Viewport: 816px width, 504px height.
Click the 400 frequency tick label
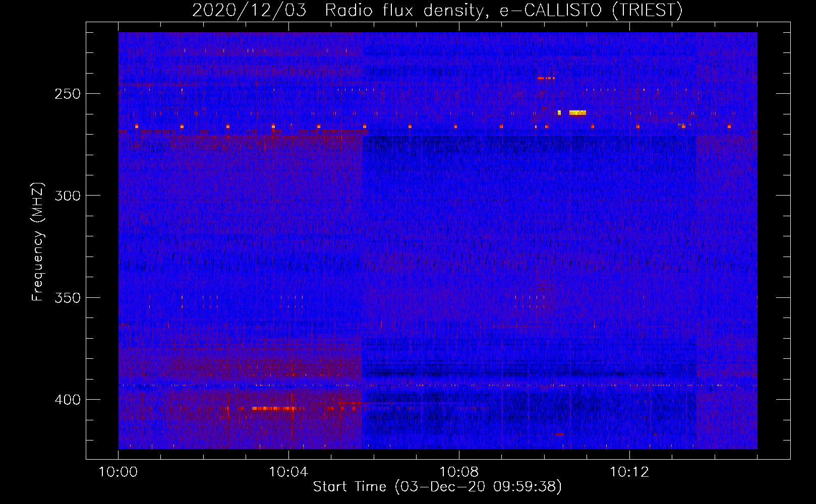click(x=68, y=400)
